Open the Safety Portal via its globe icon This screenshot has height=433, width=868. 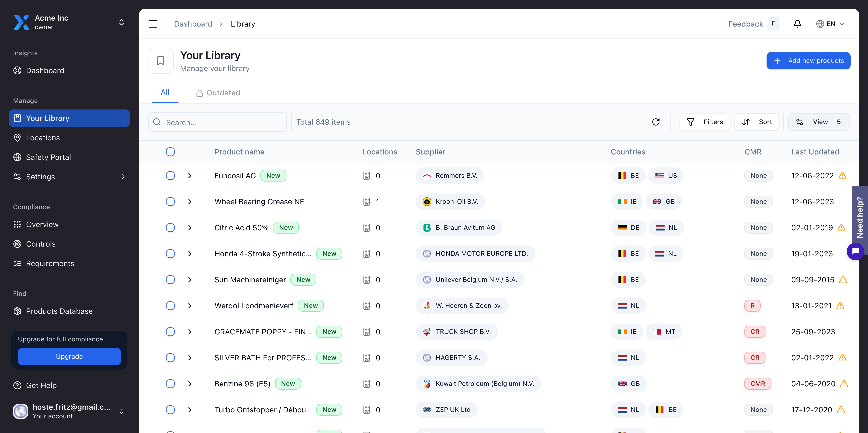(x=17, y=157)
